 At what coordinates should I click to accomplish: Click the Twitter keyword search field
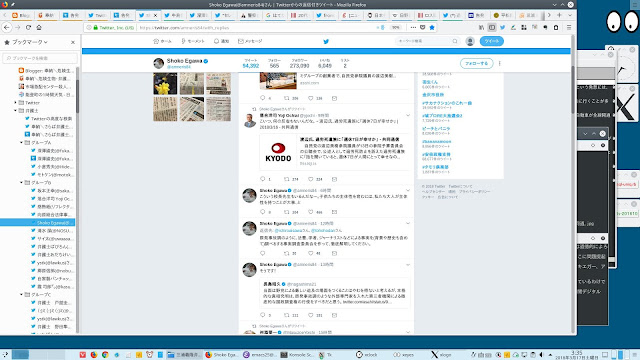[427, 41]
